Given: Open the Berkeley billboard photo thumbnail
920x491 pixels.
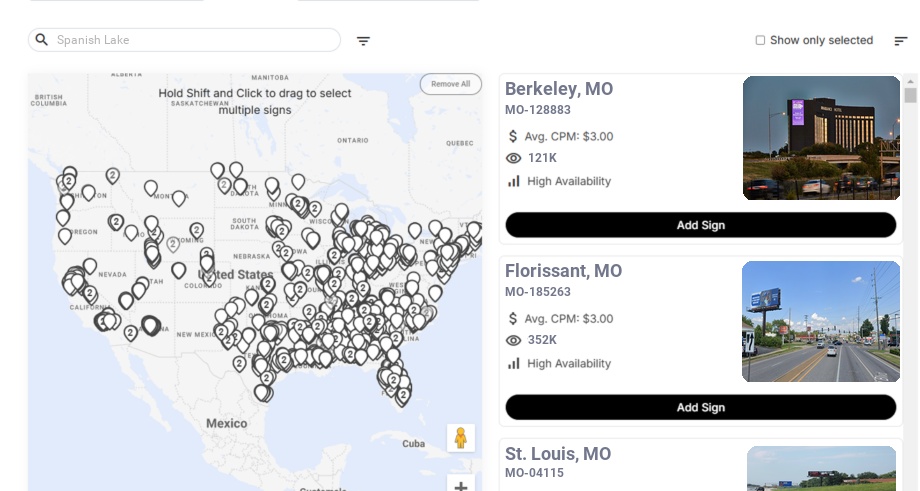Looking at the screenshot, I should click(821, 138).
